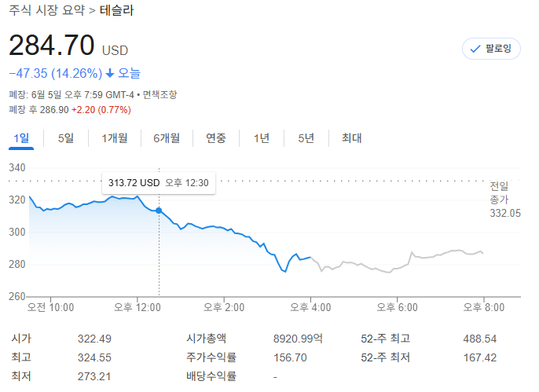Click the 시가 value 322.49
The image size is (539, 392).
point(94,339)
